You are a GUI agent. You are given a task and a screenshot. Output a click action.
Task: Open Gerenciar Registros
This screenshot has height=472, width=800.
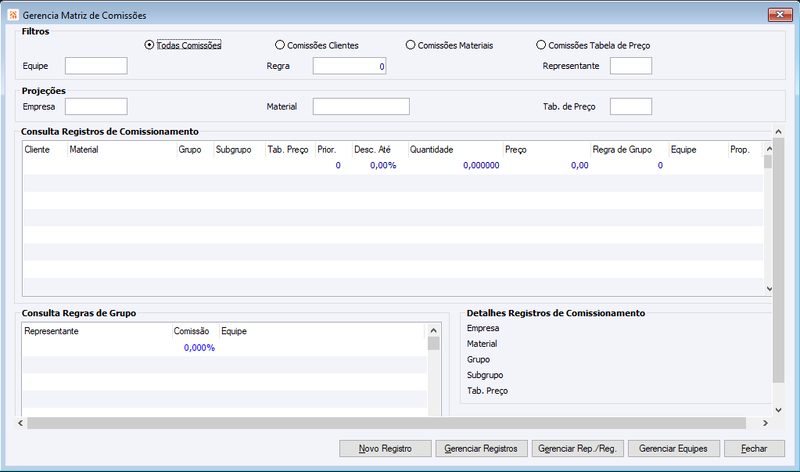click(481, 449)
